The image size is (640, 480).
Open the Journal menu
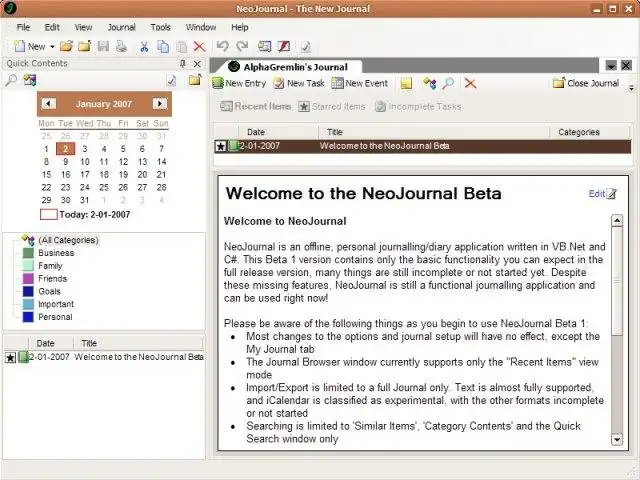(121, 27)
